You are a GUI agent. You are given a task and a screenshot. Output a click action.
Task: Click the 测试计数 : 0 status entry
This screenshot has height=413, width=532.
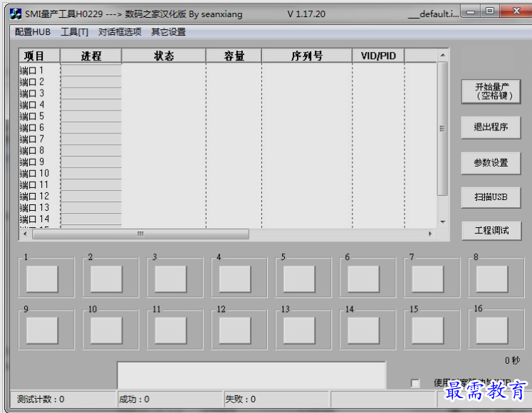click(63, 399)
